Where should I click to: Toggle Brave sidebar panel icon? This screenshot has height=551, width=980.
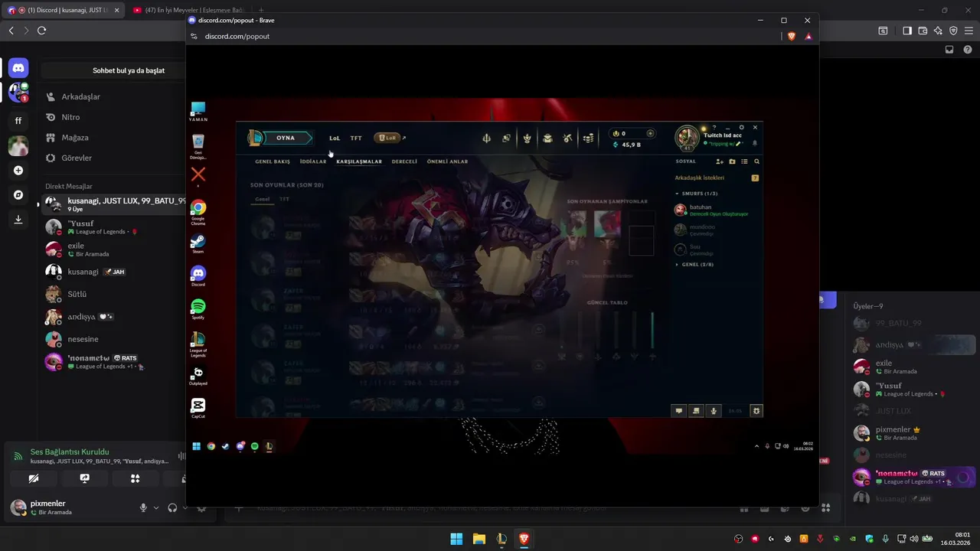click(907, 31)
